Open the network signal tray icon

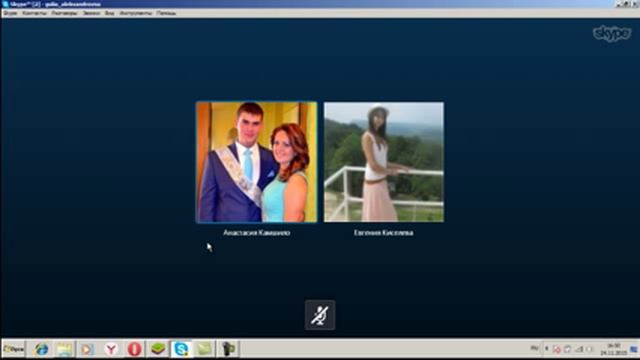pyautogui.click(x=579, y=349)
